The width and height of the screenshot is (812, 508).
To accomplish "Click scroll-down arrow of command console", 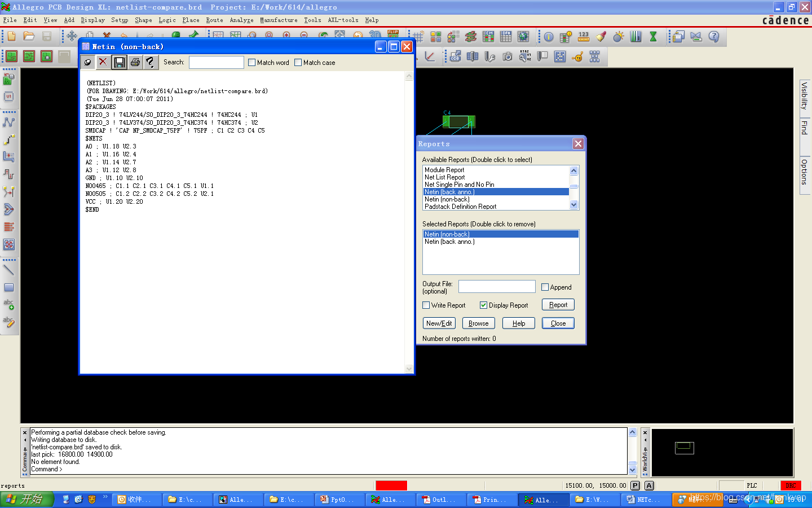I will click(632, 470).
